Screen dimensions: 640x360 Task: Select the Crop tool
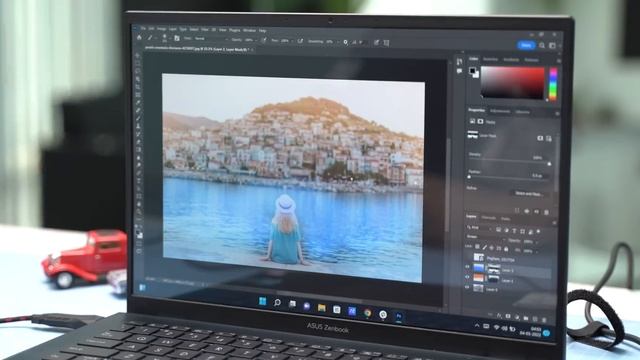click(138, 87)
